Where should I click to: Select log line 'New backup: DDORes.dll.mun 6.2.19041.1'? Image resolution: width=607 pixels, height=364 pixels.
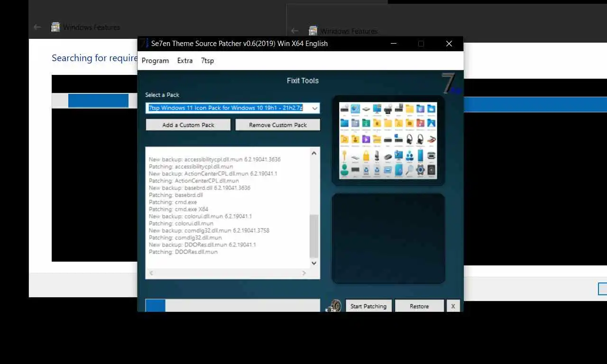[202, 245]
